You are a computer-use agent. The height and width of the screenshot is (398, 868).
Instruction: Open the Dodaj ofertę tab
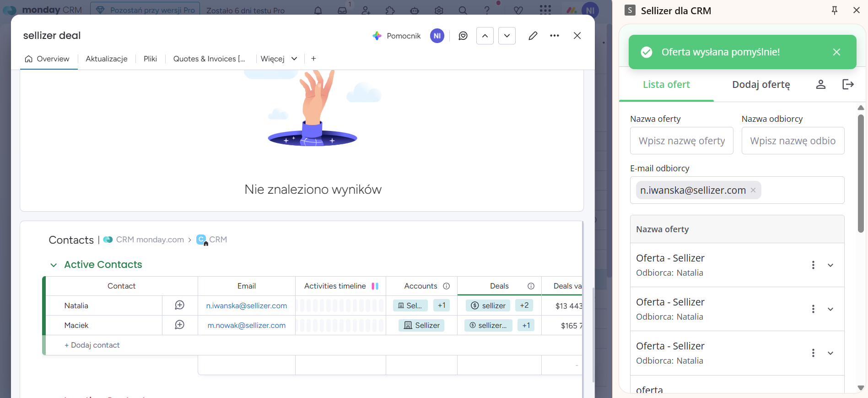[761, 85]
